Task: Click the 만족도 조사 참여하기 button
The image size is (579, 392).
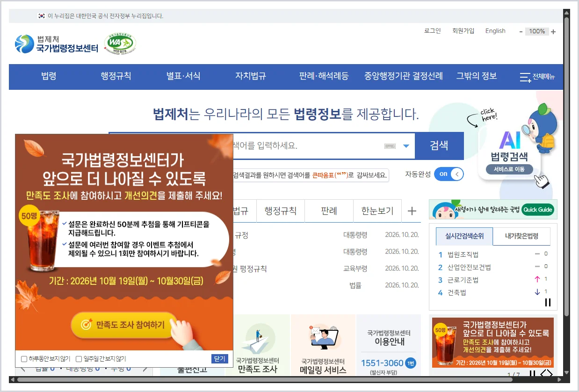Action: click(124, 324)
